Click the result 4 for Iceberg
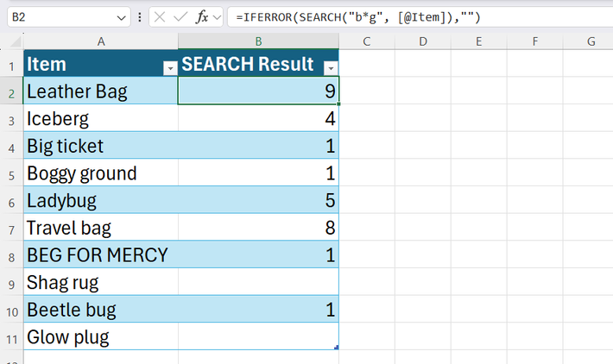 (258, 118)
